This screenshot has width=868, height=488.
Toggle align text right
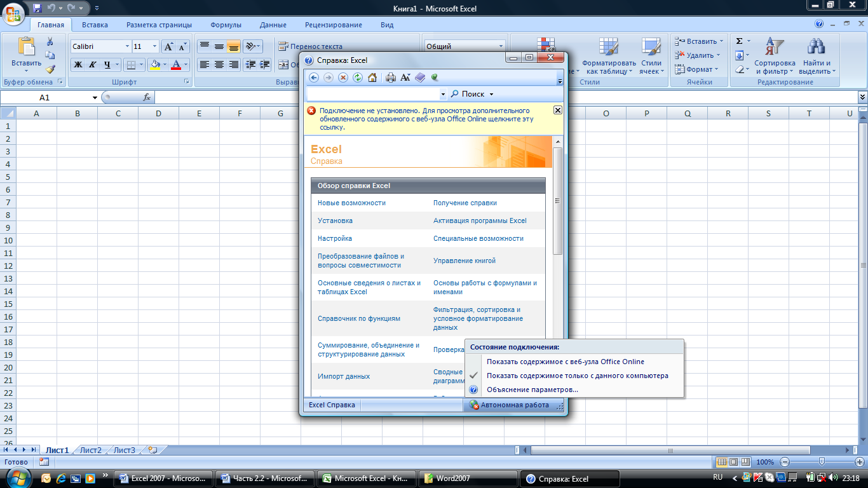(x=233, y=64)
